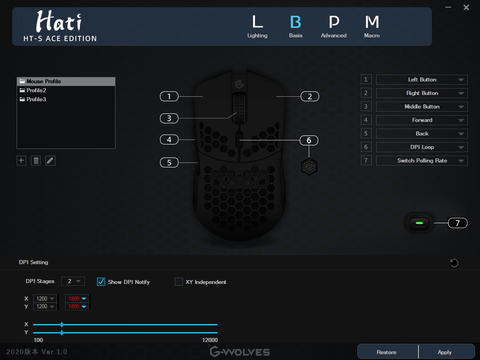
Task: Open the Middle Button assignment dropdown
Action: click(422, 107)
